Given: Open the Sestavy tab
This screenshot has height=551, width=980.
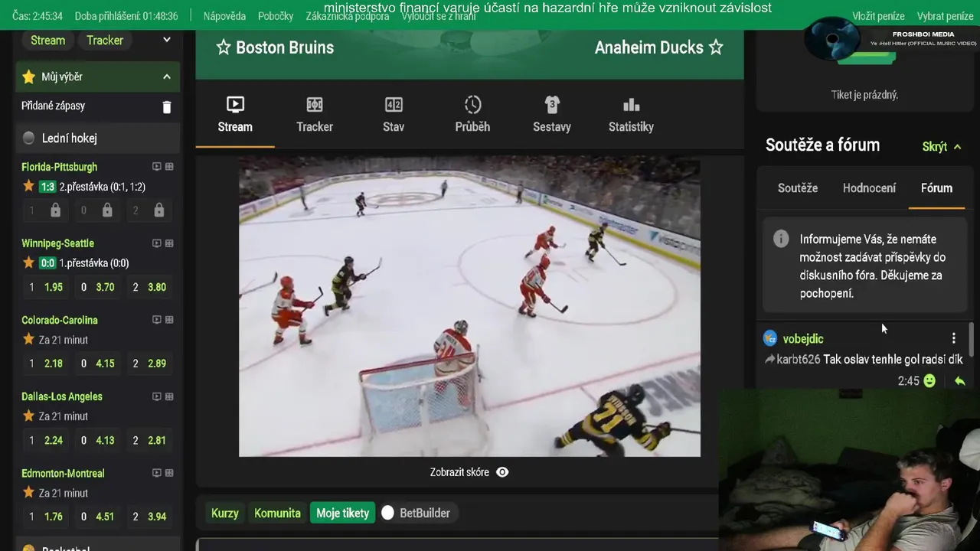Looking at the screenshot, I should 552,115.
